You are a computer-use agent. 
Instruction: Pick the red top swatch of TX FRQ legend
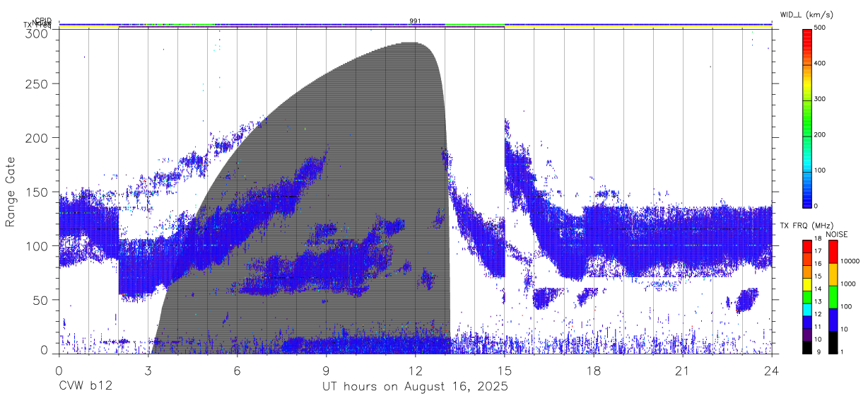807,246
